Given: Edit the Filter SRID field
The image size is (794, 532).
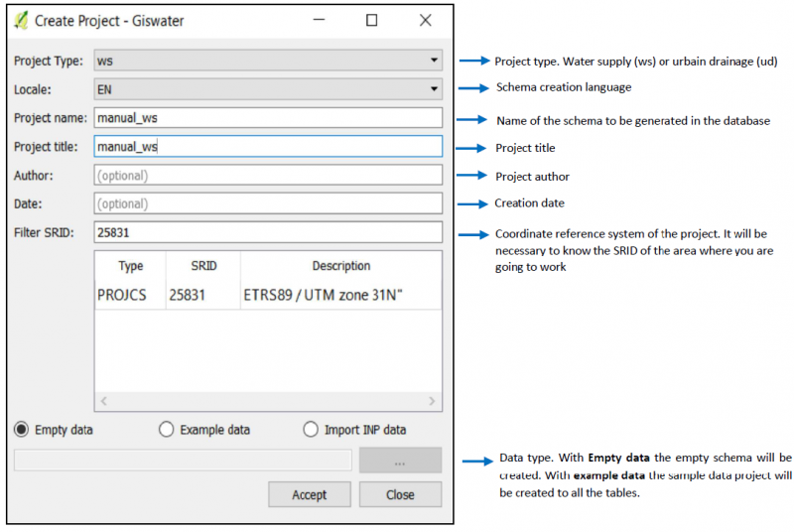Looking at the screenshot, I should click(x=267, y=233).
